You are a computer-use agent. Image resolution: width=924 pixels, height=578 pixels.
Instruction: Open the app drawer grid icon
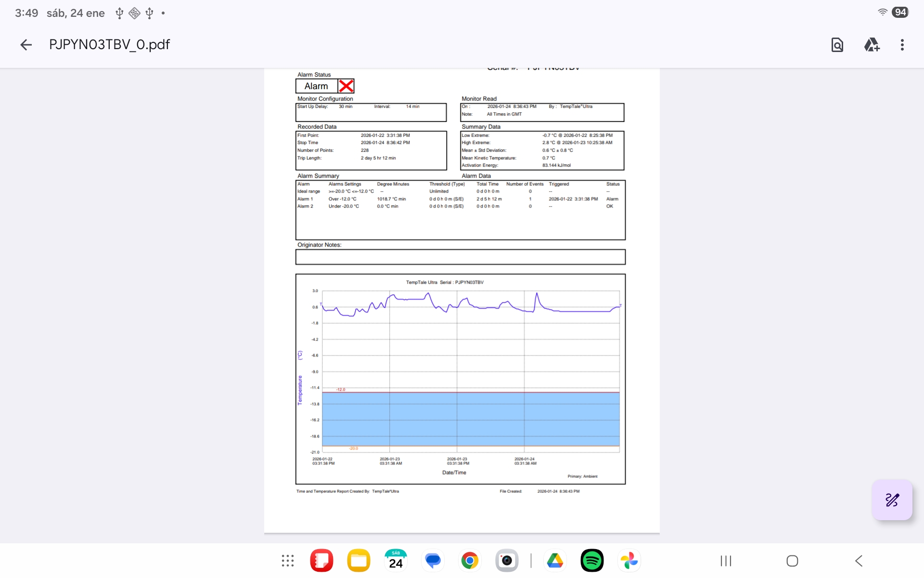(x=288, y=561)
